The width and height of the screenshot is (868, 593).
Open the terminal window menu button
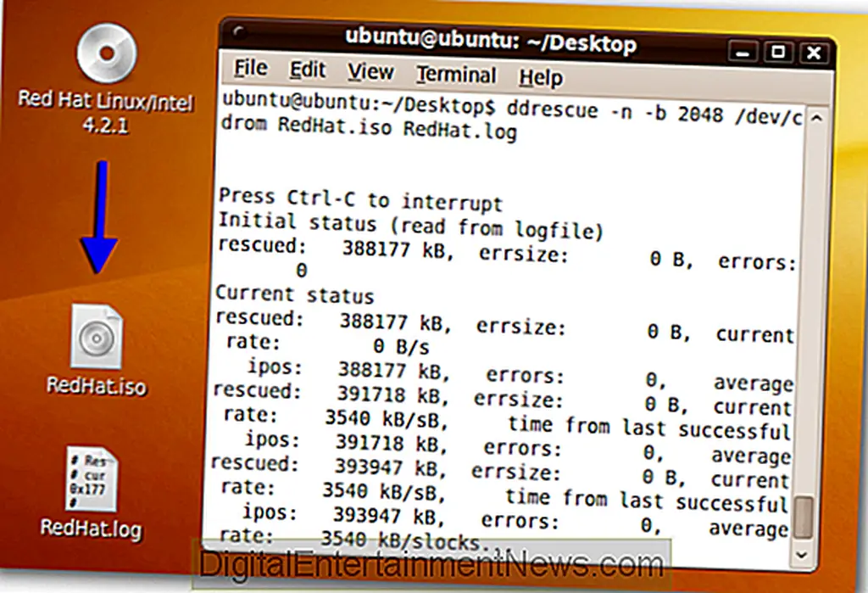tap(240, 37)
